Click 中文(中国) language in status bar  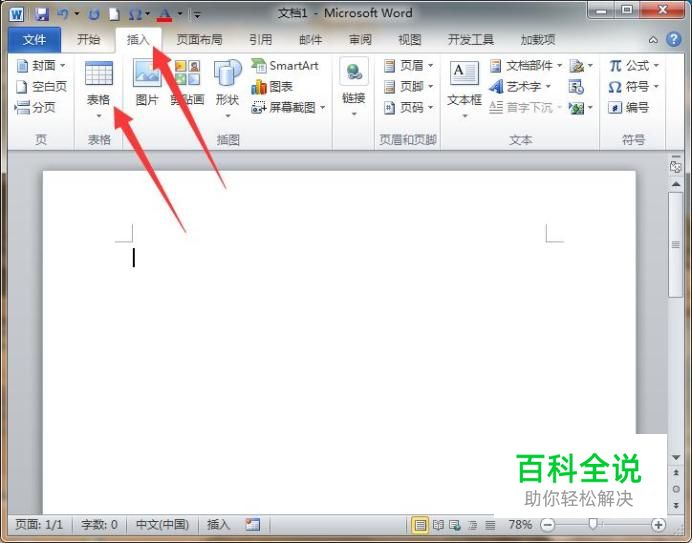162,524
